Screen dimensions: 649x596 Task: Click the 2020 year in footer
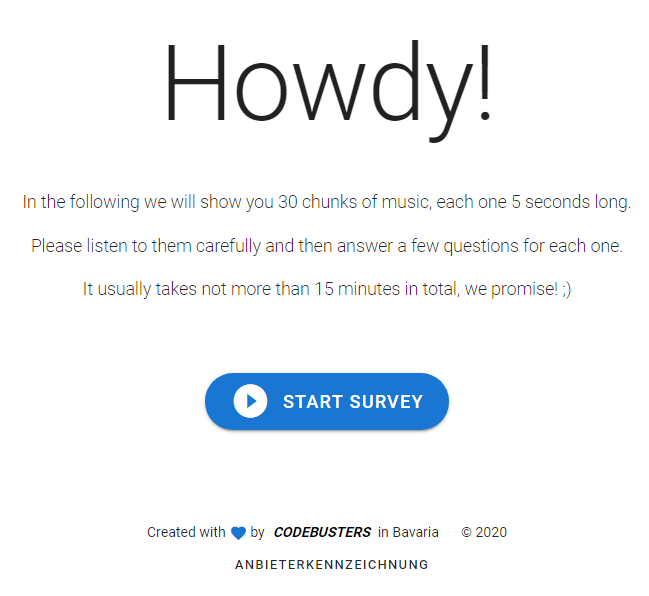(x=491, y=532)
